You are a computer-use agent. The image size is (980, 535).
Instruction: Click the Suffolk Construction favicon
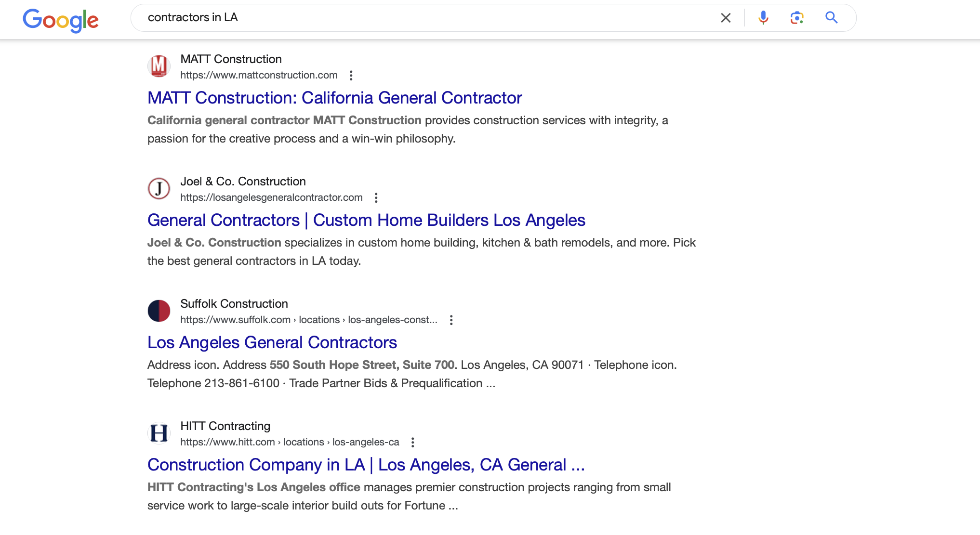pyautogui.click(x=159, y=311)
